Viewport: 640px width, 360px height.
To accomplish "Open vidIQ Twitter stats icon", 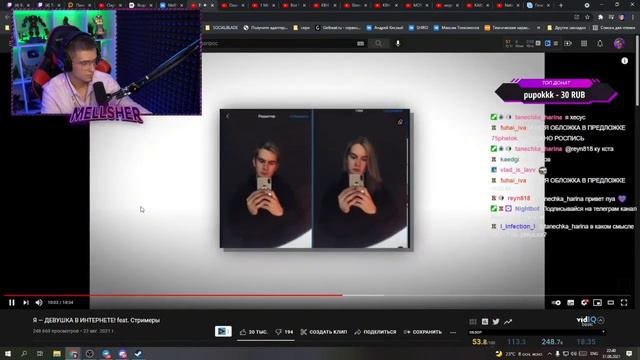I will coord(496,322).
